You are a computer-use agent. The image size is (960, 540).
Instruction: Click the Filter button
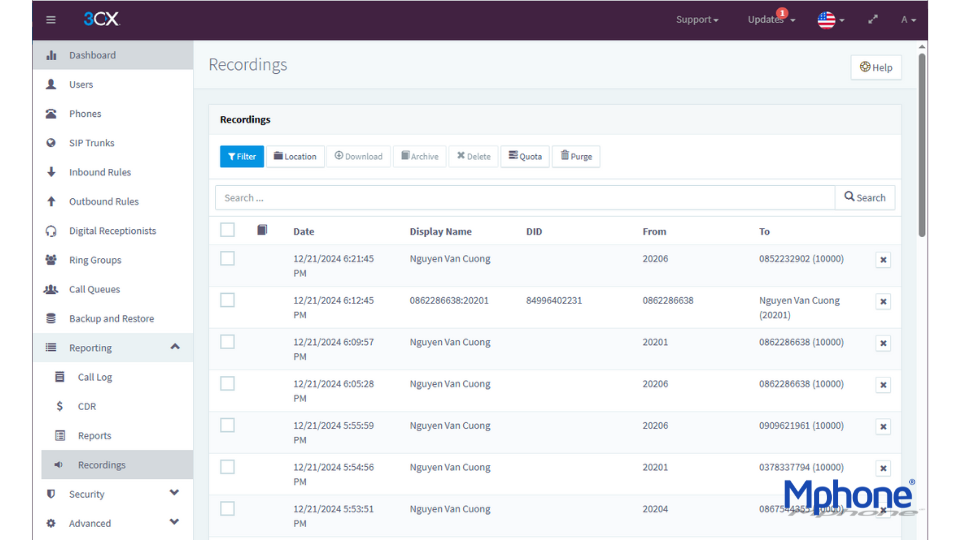(242, 157)
